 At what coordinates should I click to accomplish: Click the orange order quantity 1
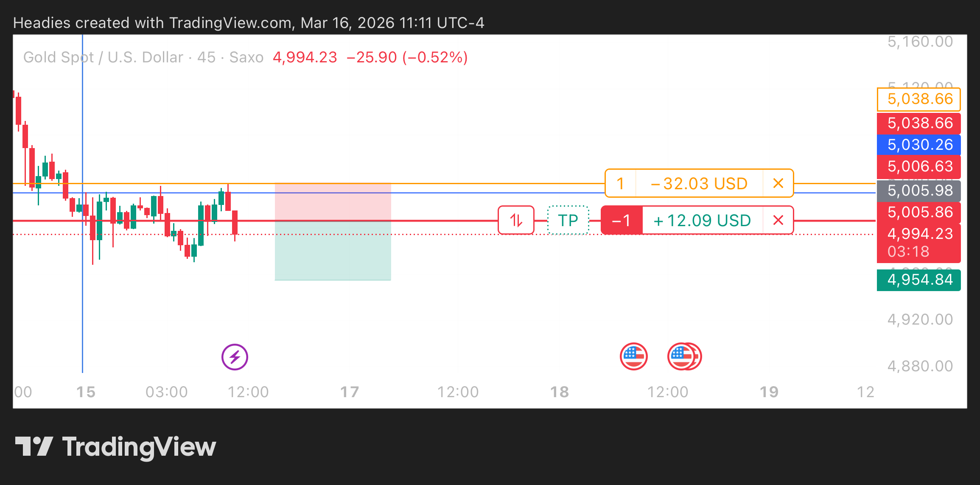tap(620, 183)
